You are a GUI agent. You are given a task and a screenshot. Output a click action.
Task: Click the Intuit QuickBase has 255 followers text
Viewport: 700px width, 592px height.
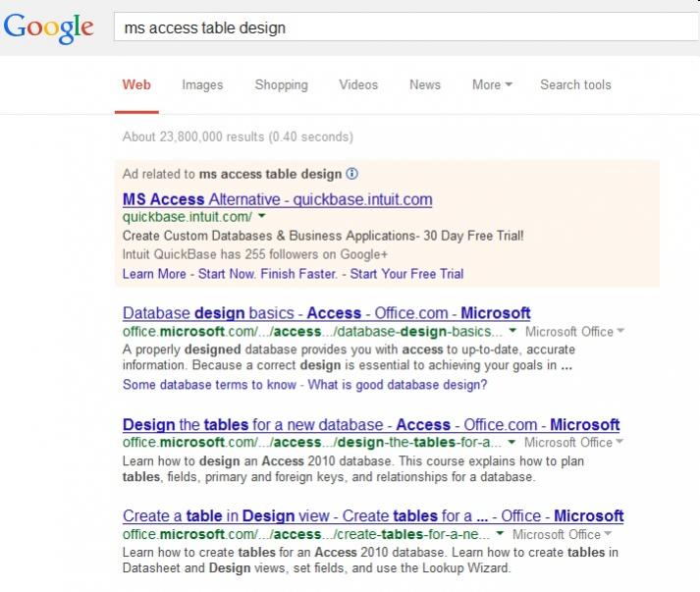(x=255, y=254)
